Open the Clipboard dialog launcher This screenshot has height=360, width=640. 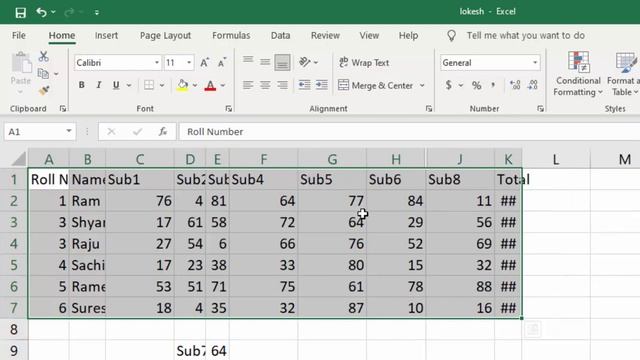point(62,109)
